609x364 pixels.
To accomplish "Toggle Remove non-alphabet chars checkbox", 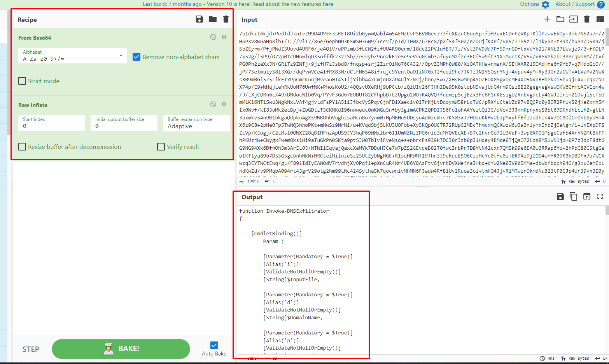I will 136,57.
